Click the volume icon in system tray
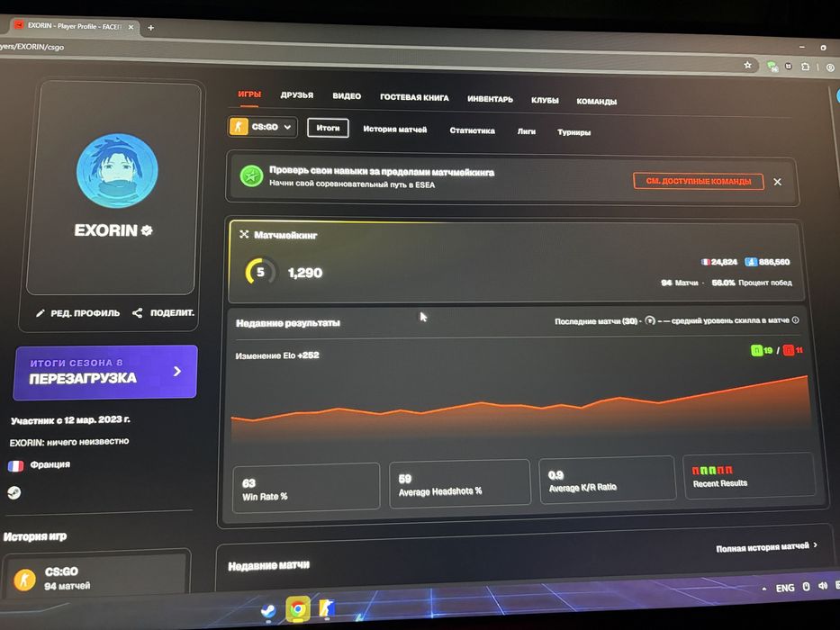840x630 pixels. click(822, 586)
